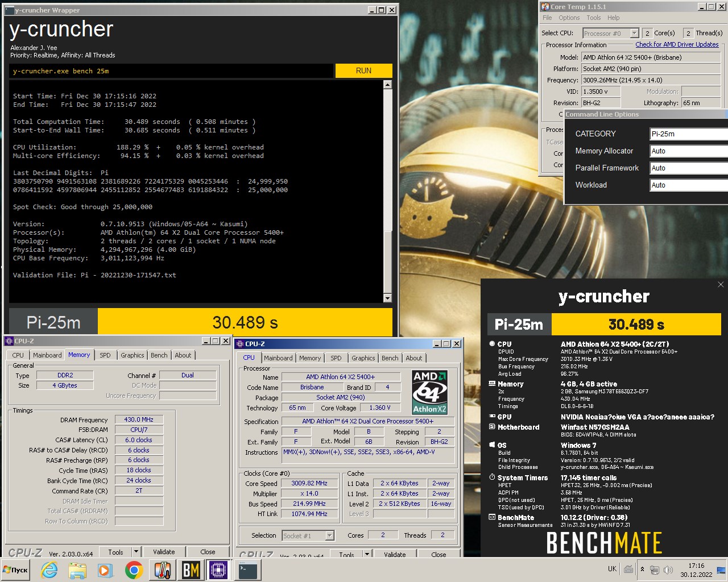Viewport: 728px width, 582px height.
Task: Open Help menu in Core Temp
Action: (613, 18)
